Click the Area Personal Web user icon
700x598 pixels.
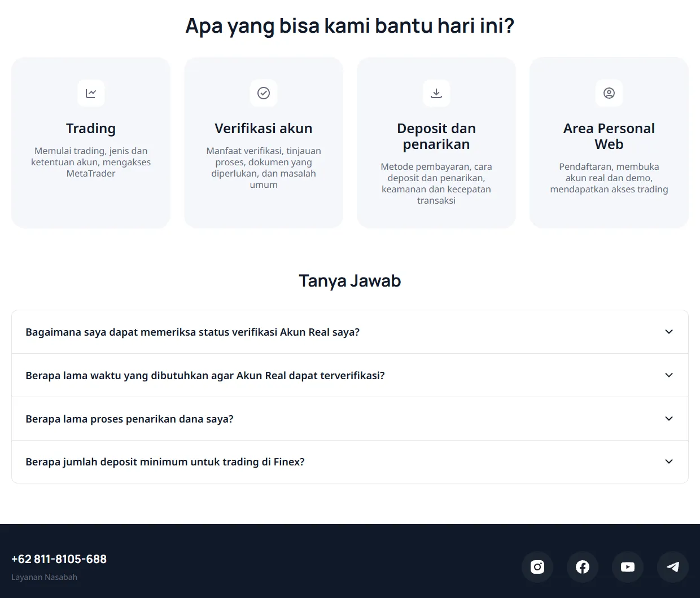point(609,93)
